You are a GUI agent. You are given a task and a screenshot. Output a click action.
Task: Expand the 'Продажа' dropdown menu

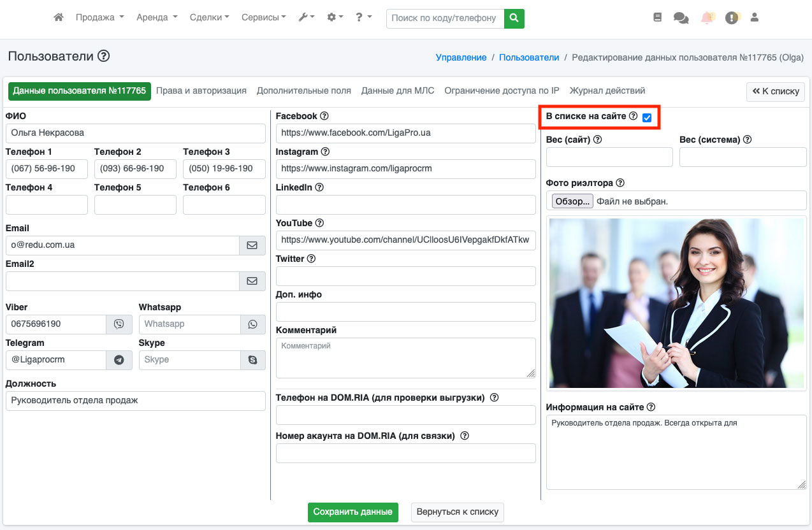99,18
